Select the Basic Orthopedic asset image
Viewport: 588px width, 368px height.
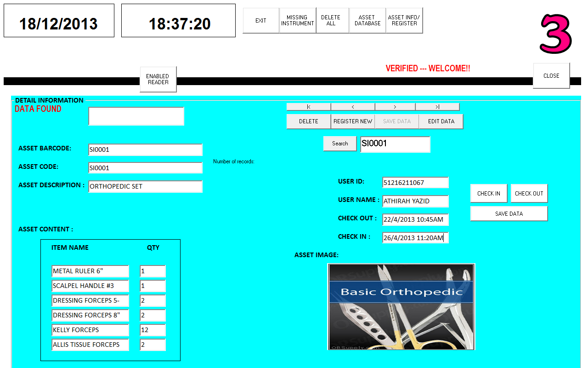click(x=401, y=306)
